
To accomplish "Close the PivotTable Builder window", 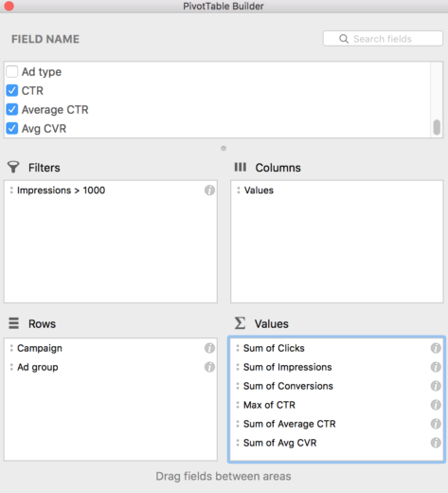I will [9, 6].
